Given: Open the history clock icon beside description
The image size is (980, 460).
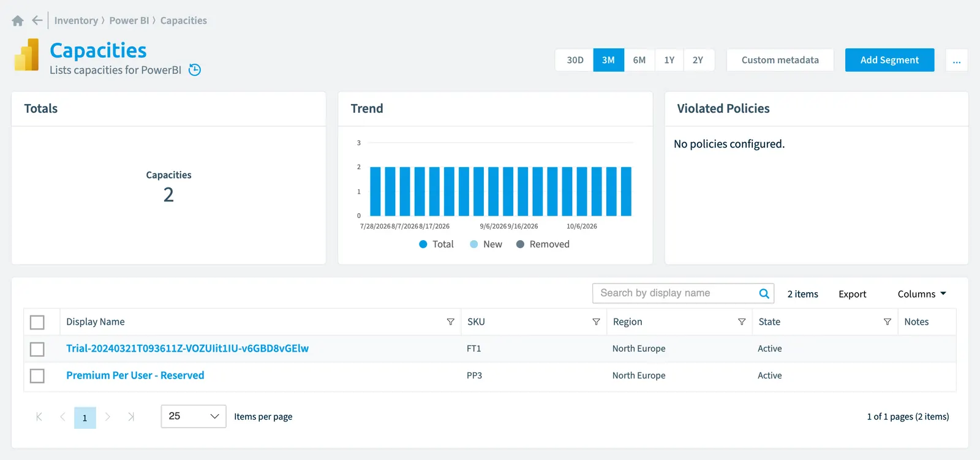Looking at the screenshot, I should (195, 70).
